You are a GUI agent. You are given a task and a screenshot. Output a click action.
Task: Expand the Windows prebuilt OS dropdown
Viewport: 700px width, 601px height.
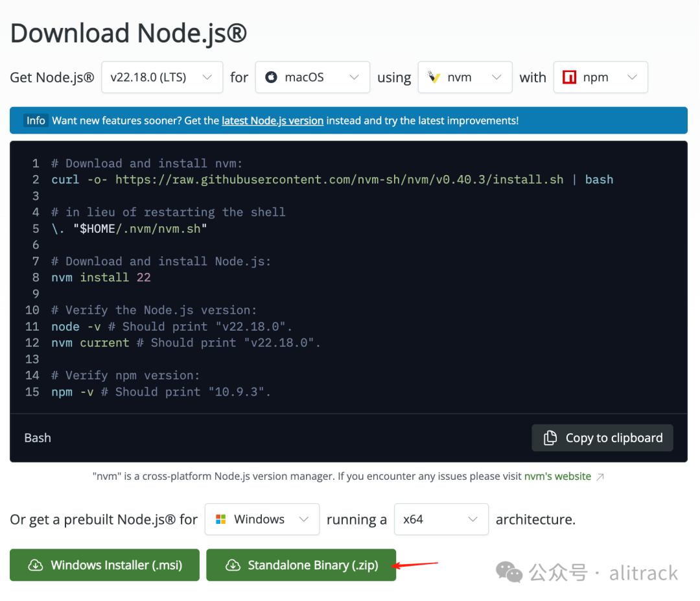coord(262,519)
